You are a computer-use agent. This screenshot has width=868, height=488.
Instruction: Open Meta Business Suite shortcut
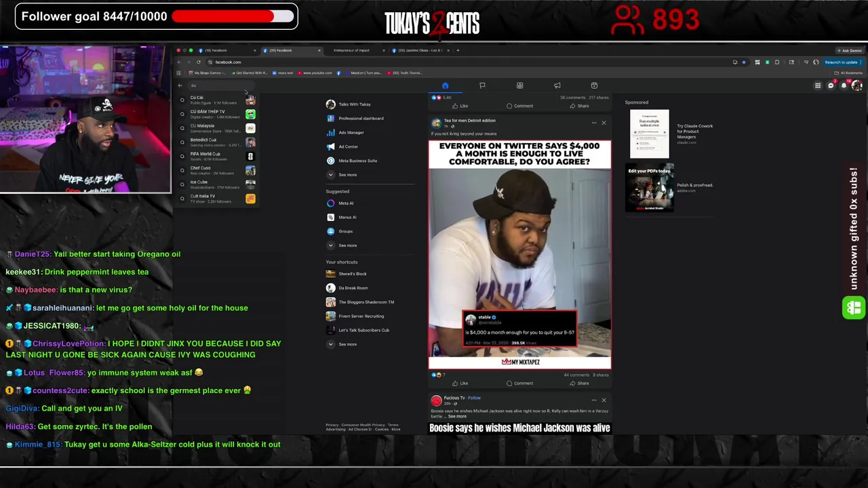coord(352,161)
